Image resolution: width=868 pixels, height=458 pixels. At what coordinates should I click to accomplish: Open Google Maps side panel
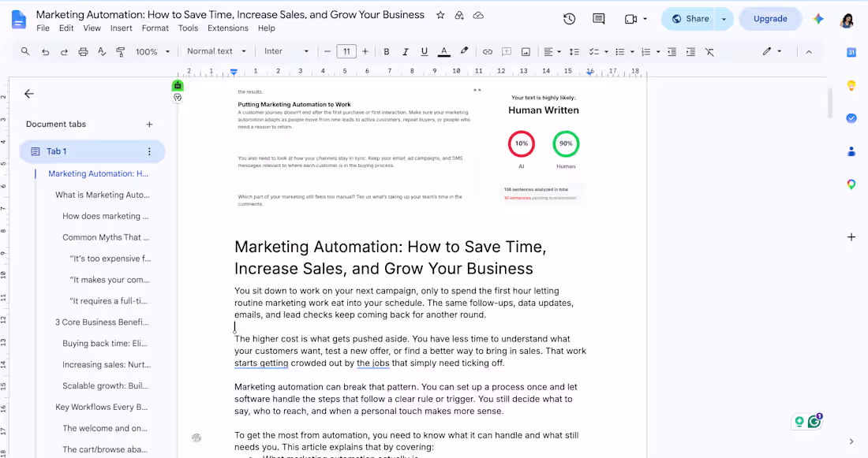coord(851,184)
